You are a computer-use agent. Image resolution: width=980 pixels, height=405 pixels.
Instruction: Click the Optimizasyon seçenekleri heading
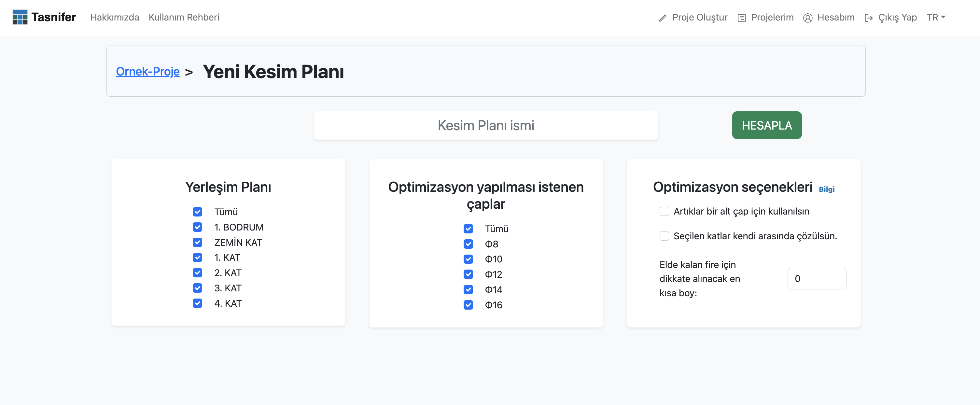[x=732, y=187]
